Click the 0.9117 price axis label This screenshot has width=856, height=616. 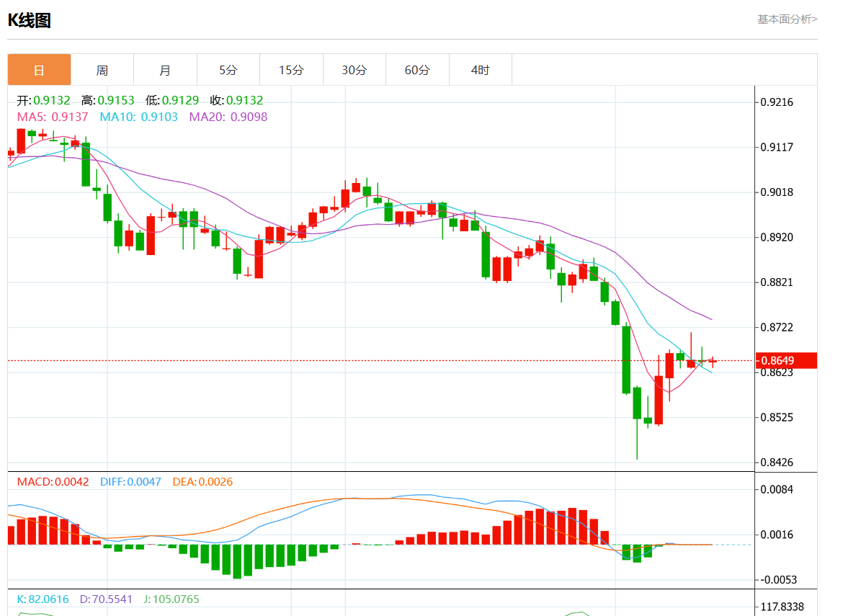(777, 147)
